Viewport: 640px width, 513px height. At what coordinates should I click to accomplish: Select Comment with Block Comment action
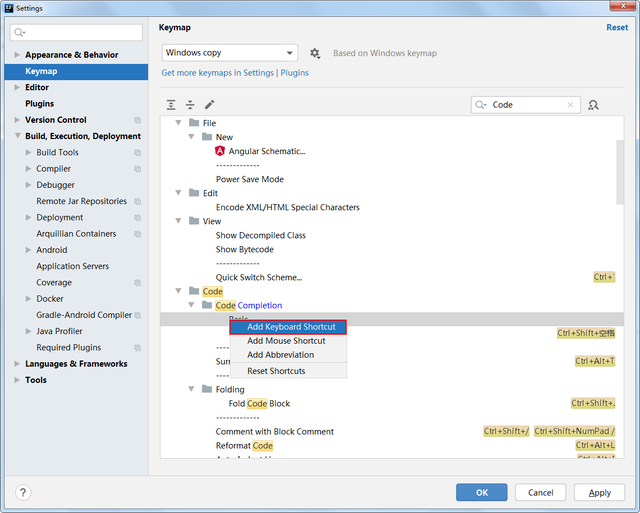[275, 431]
